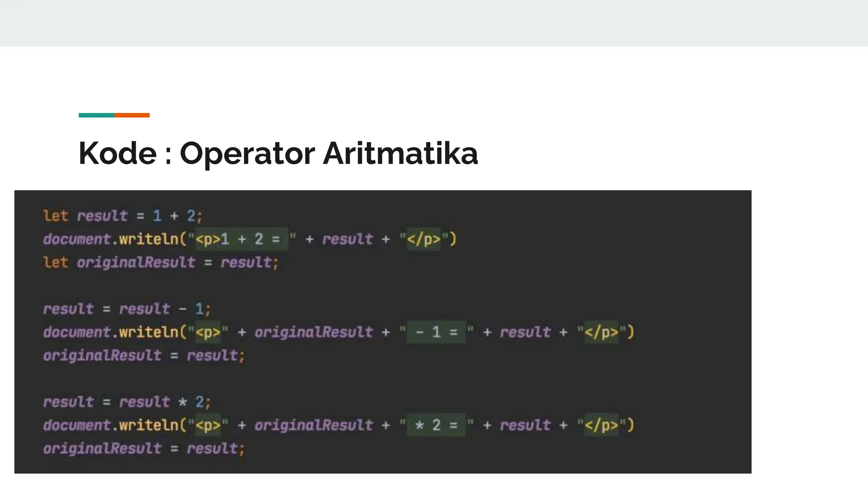
Task: Click the writeln line containing ' * 2 = '
Action: click(339, 425)
